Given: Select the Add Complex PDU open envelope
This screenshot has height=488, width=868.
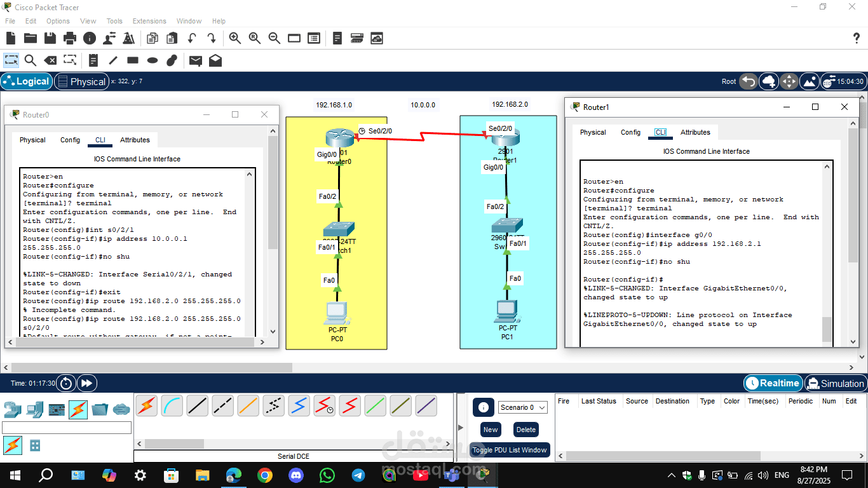Looking at the screenshot, I should (215, 60).
